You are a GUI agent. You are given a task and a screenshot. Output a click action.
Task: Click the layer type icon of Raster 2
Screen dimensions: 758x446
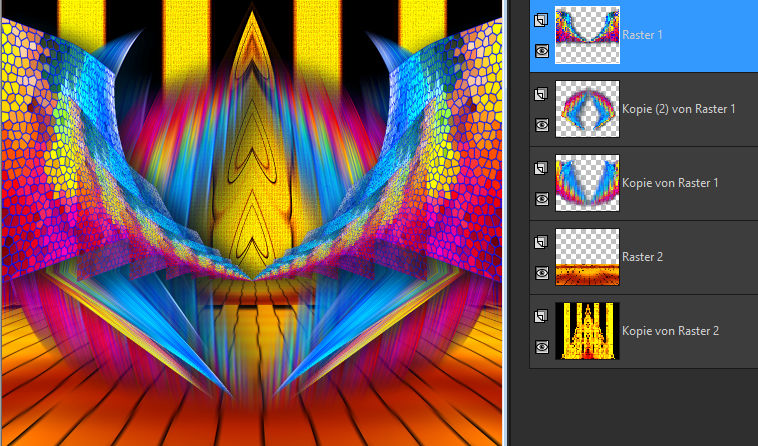click(541, 242)
